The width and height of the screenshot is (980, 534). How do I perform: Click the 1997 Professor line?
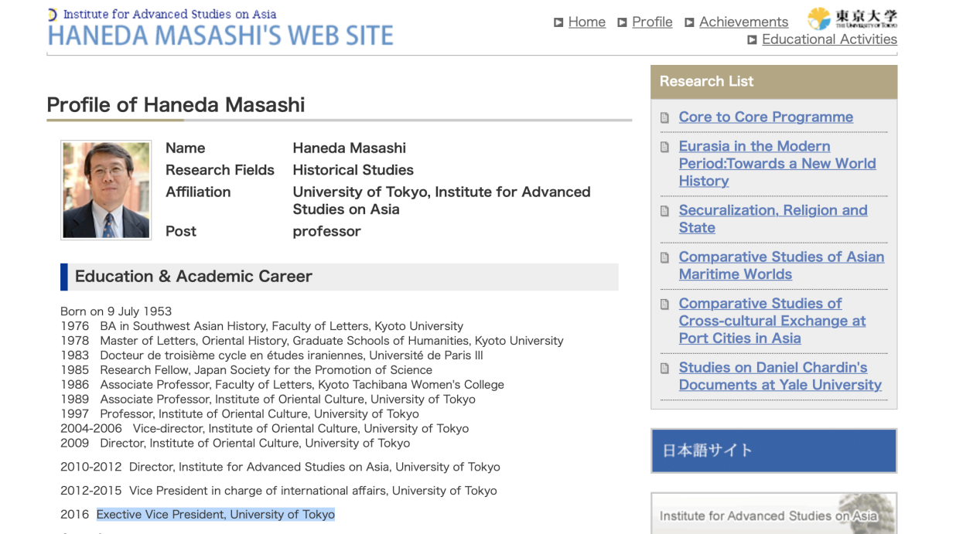tap(240, 414)
